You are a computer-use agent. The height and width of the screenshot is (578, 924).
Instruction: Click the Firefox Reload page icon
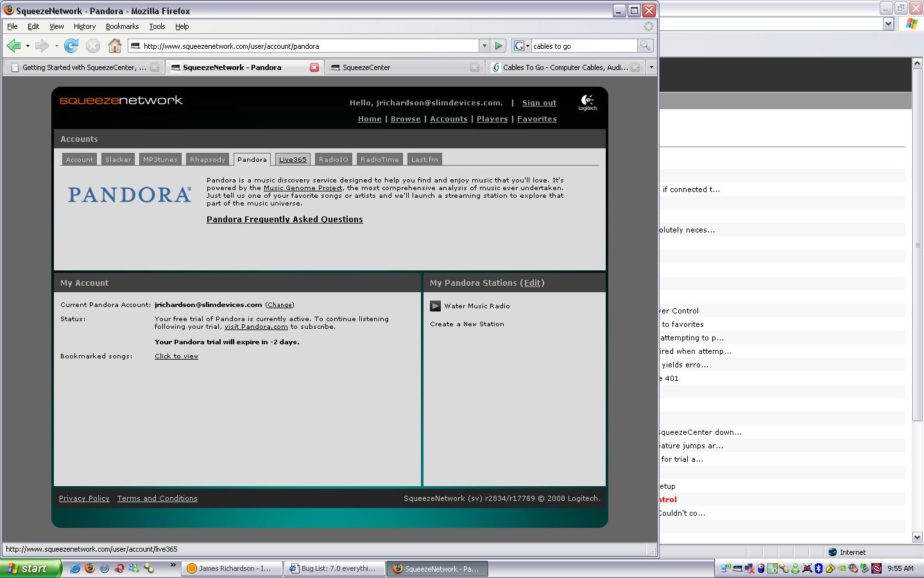[71, 46]
